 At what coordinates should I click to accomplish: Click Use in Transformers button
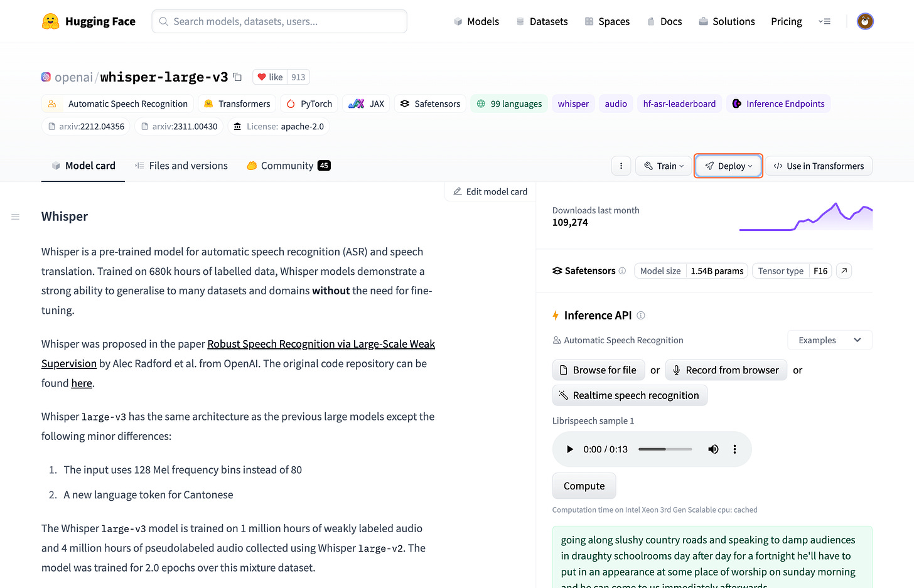tap(819, 166)
